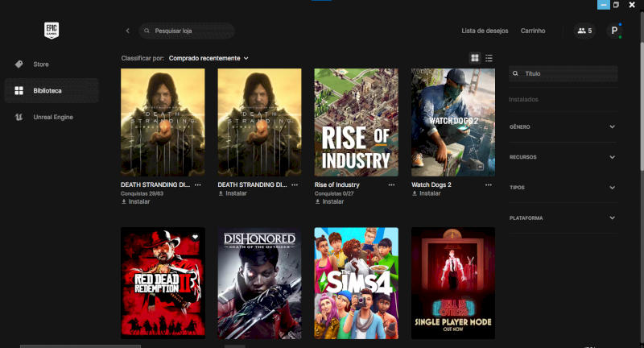Install Rise of Industry

tap(329, 201)
